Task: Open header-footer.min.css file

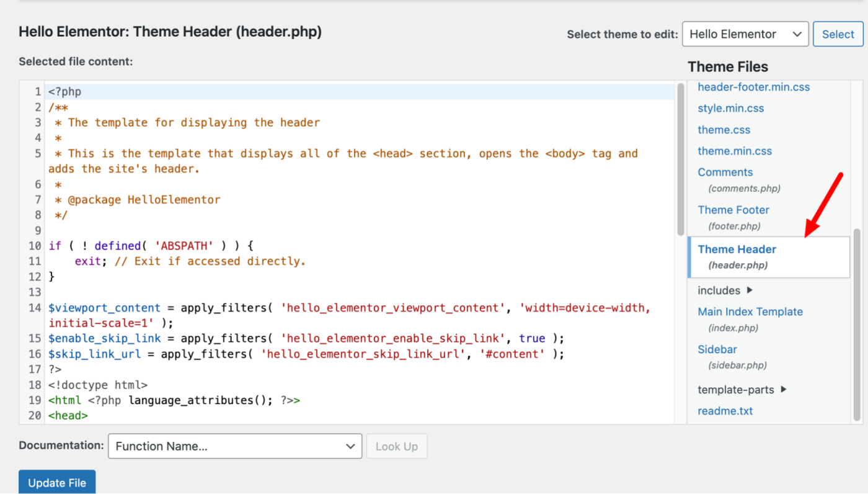Action: pyautogui.click(x=753, y=87)
